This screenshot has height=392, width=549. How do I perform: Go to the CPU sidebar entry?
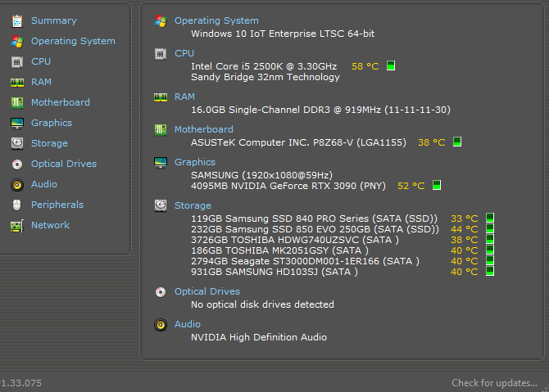point(41,61)
